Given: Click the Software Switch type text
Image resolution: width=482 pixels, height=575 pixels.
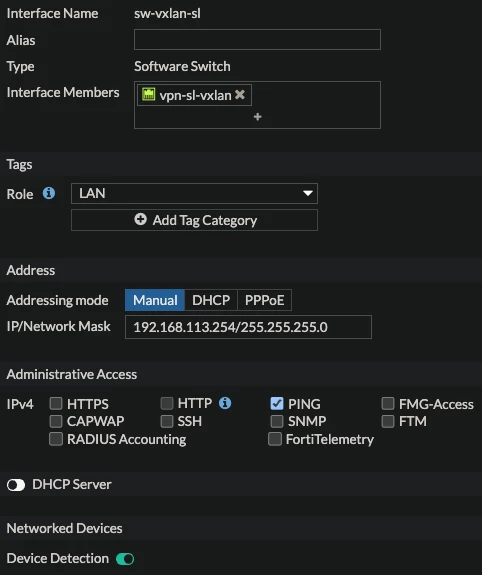Looking at the screenshot, I should (182, 66).
